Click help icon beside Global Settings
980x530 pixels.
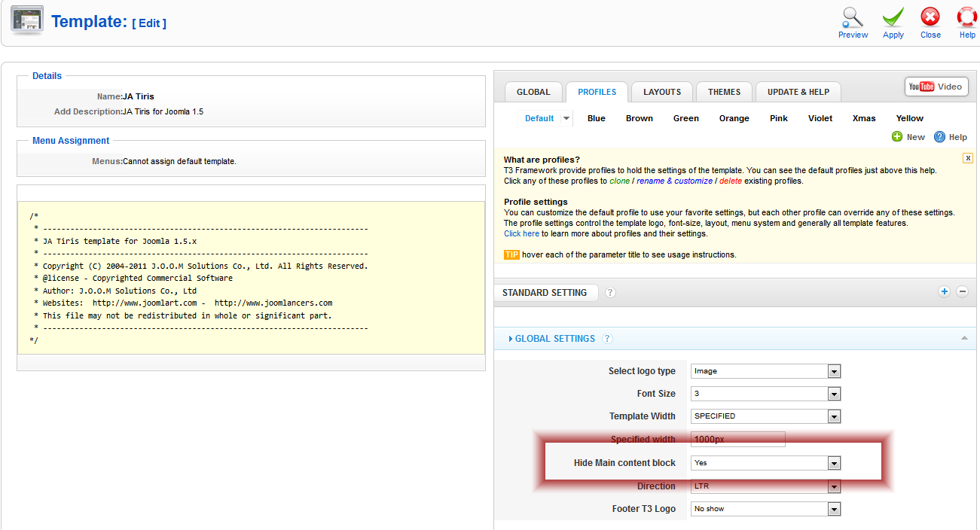[x=607, y=339]
